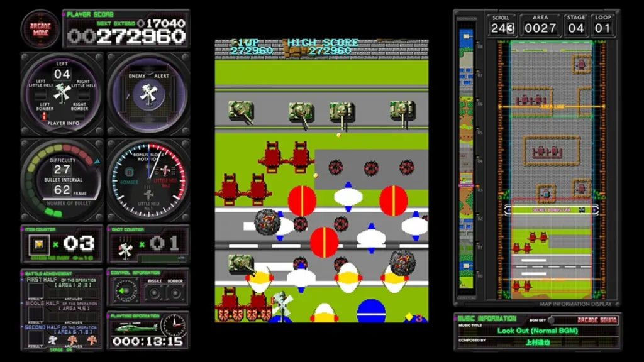Click the Player Info label
This screenshot has width=644, height=362.
(64, 123)
